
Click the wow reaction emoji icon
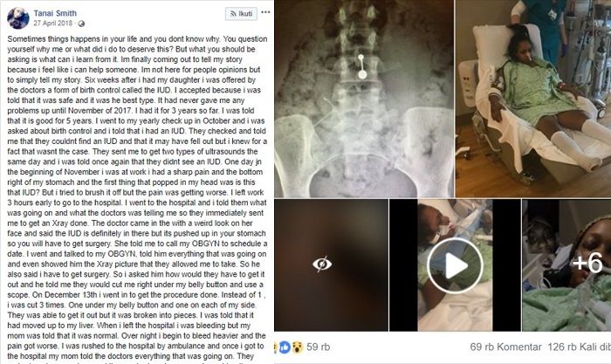pos(298,347)
